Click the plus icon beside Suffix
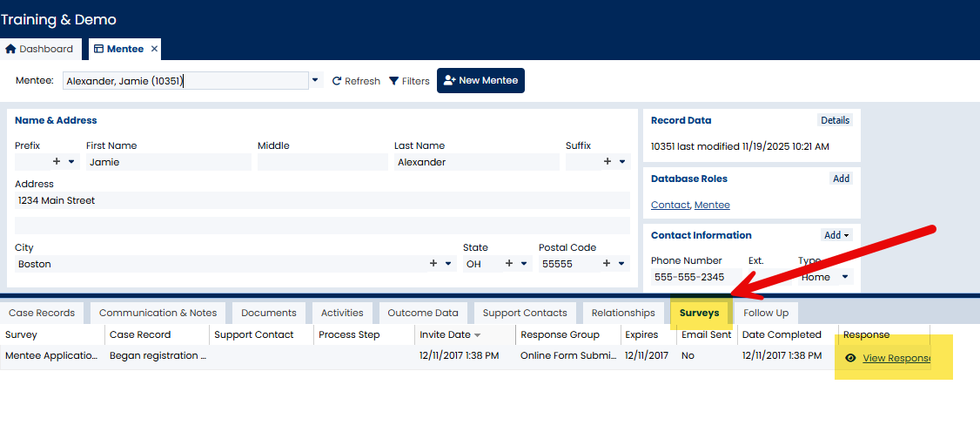Viewport: 980px width, 425px height. (x=607, y=162)
